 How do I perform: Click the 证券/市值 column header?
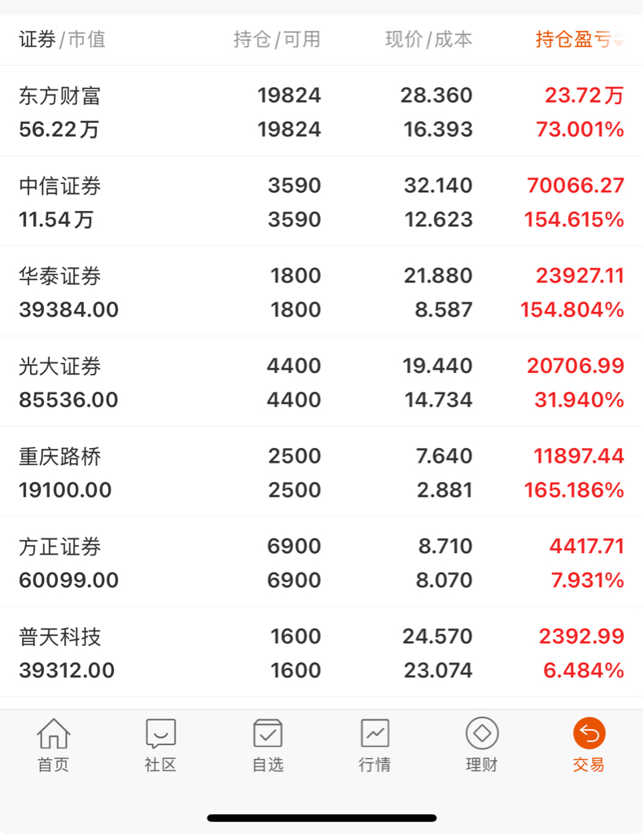[x=62, y=39]
